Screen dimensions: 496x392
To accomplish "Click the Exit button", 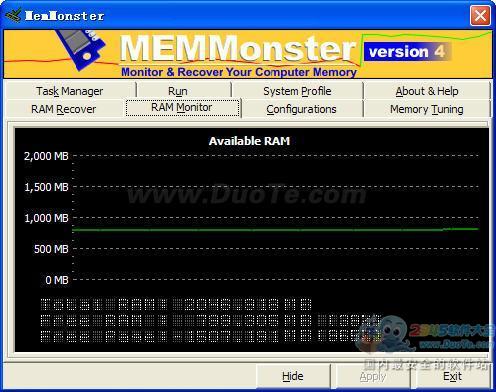I will (x=452, y=376).
